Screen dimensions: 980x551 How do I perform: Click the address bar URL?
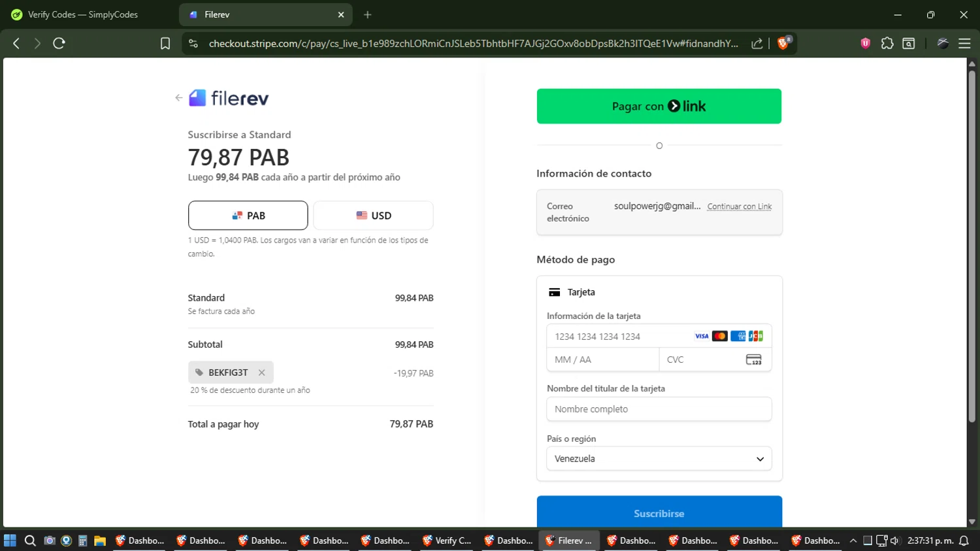[474, 43]
